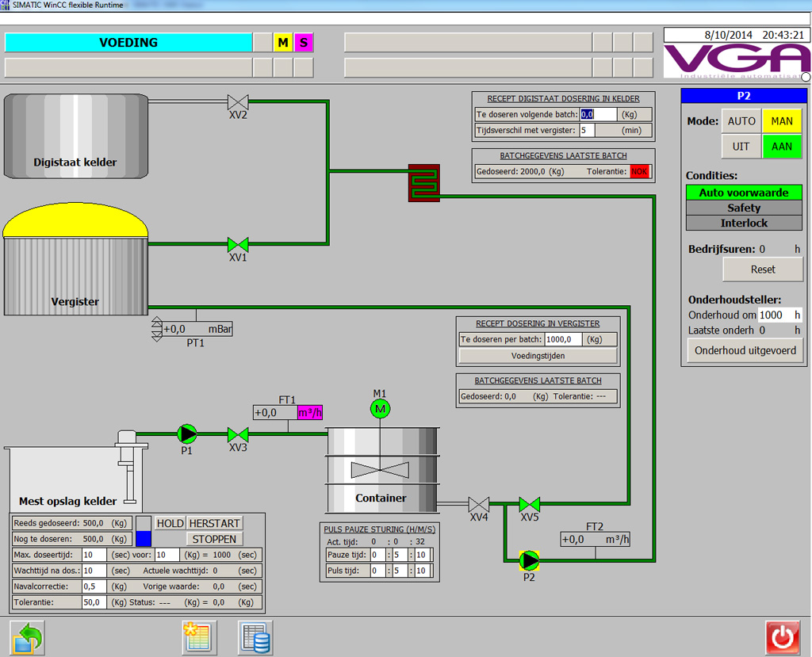Screen dimensions: 812x657
Task: Open valve XV2 by Digistaat kelder
Action: click(x=238, y=101)
